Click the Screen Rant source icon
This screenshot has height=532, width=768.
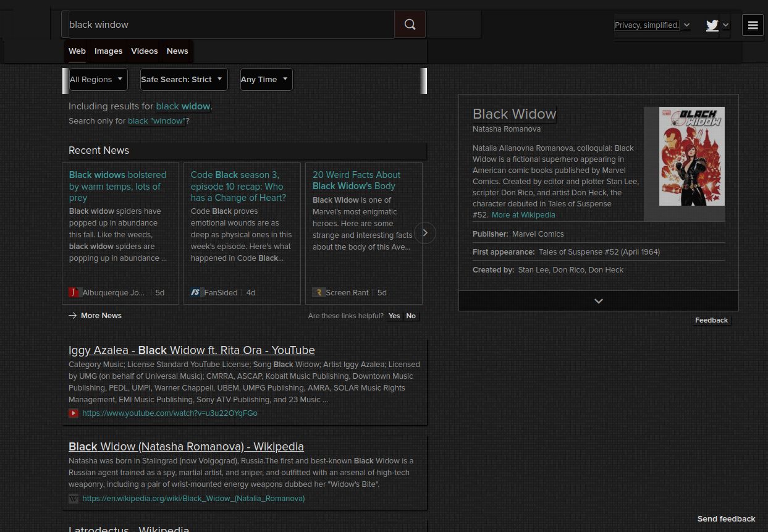click(x=318, y=292)
